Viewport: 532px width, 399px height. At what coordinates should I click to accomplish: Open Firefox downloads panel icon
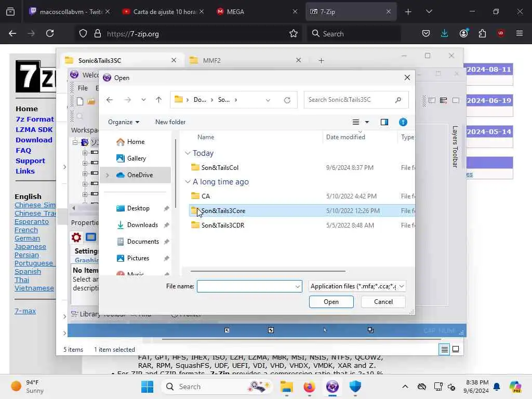445,33
